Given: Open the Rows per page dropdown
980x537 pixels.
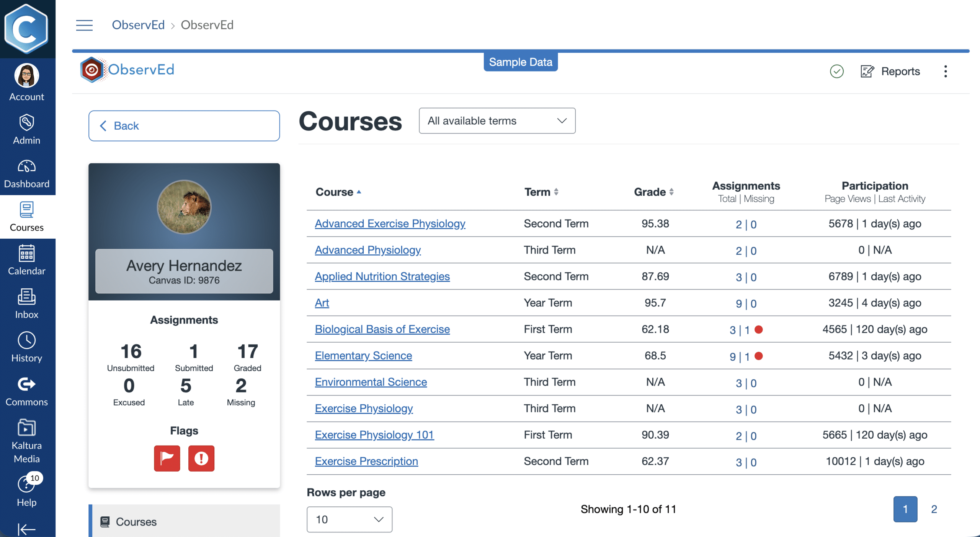Looking at the screenshot, I should tap(349, 519).
